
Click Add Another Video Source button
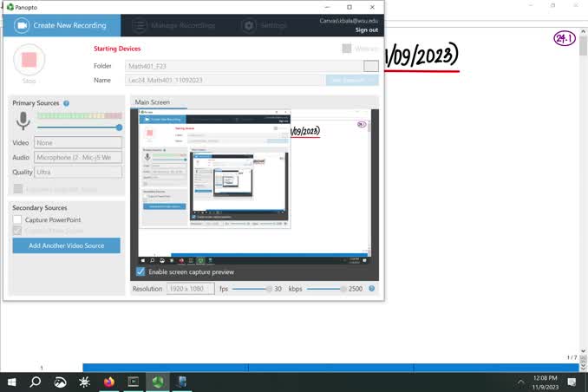66,245
